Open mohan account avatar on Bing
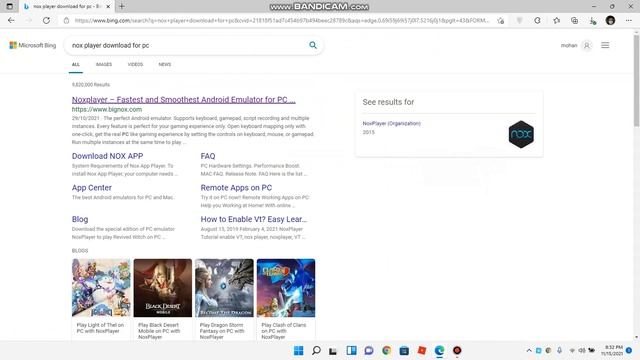640x360 pixels. coord(587,45)
